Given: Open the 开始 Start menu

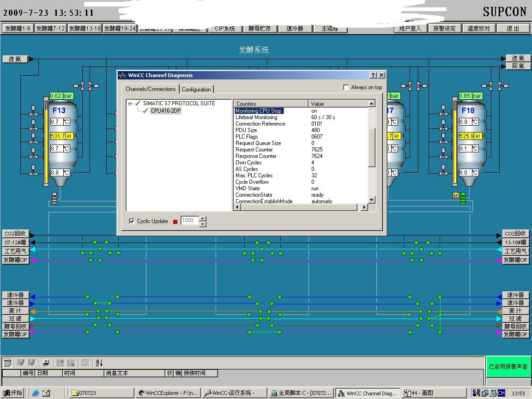Looking at the screenshot, I should click(x=13, y=393).
